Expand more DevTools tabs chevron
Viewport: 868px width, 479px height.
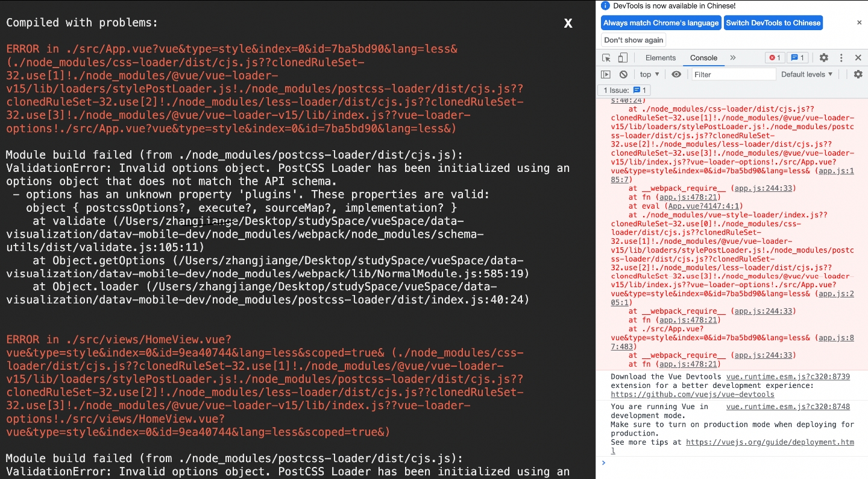pos(733,58)
